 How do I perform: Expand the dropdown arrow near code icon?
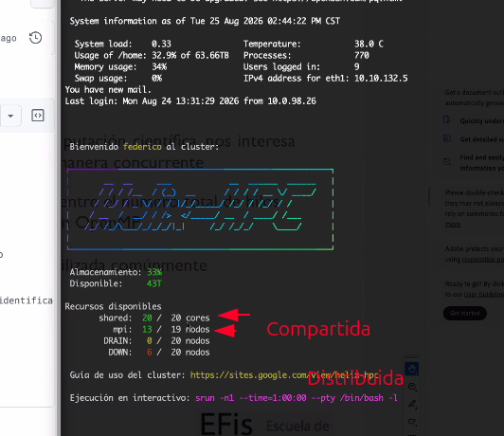pos(10,116)
